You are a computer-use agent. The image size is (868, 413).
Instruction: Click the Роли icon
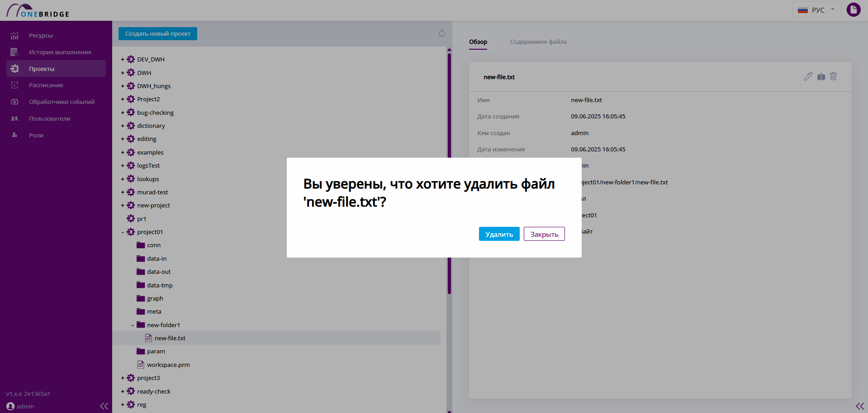(x=14, y=135)
